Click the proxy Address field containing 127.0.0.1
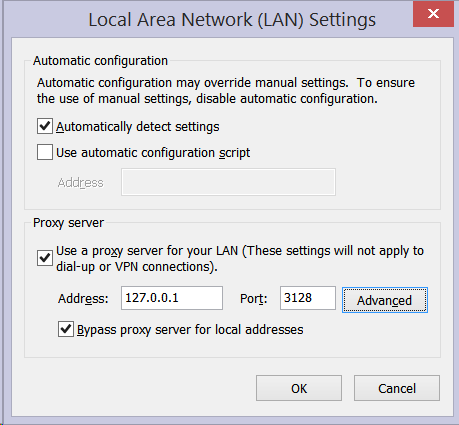Viewport: 459px width, 425px height. pos(172,298)
